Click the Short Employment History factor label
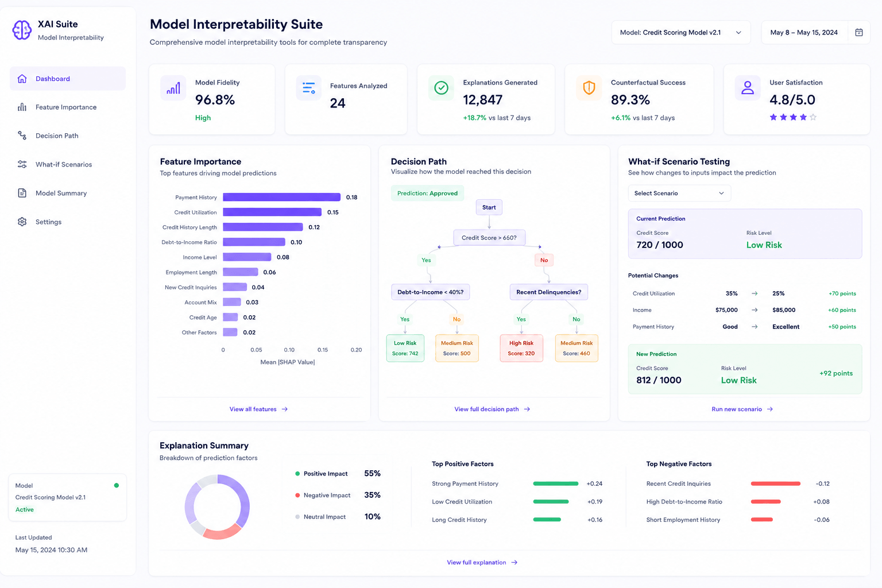The height and width of the screenshot is (588, 882). tap(683, 520)
